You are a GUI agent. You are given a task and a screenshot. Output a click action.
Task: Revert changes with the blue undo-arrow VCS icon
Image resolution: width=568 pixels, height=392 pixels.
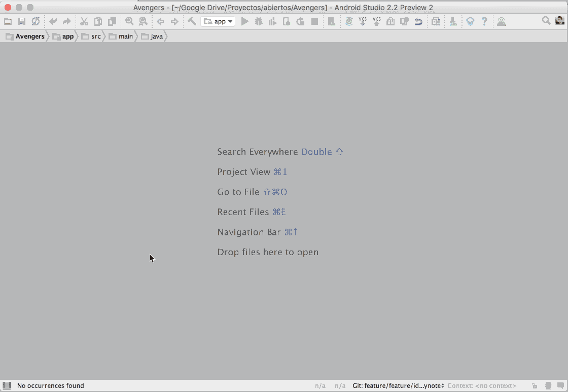(419, 21)
